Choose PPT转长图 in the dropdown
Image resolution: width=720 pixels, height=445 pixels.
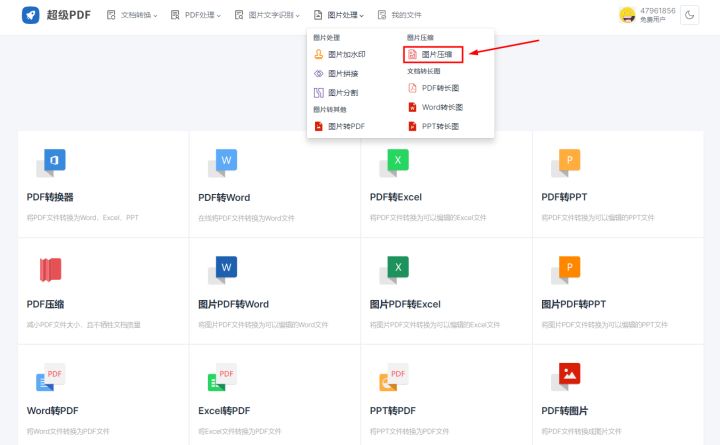coord(433,126)
